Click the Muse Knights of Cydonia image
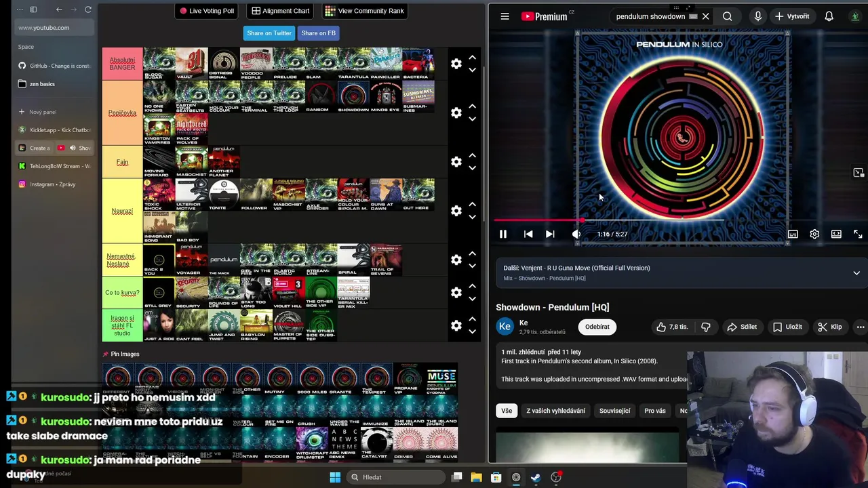The width and height of the screenshot is (868, 488). [x=441, y=379]
